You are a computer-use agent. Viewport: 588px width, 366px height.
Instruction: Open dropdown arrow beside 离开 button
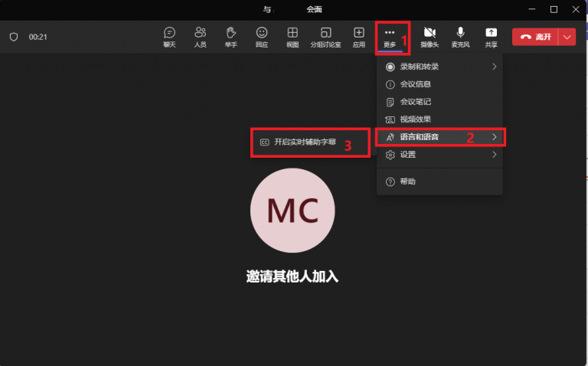pos(567,37)
